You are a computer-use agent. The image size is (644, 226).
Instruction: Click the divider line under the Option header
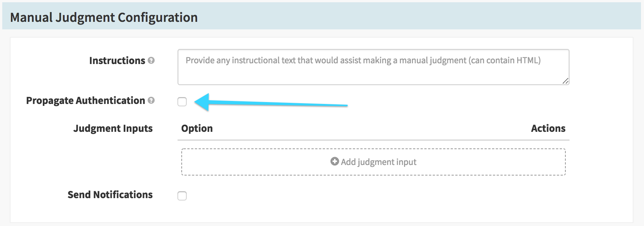pyautogui.click(x=373, y=140)
